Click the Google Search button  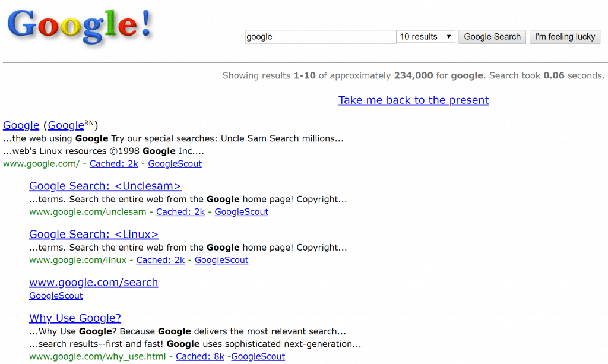pyautogui.click(x=492, y=37)
